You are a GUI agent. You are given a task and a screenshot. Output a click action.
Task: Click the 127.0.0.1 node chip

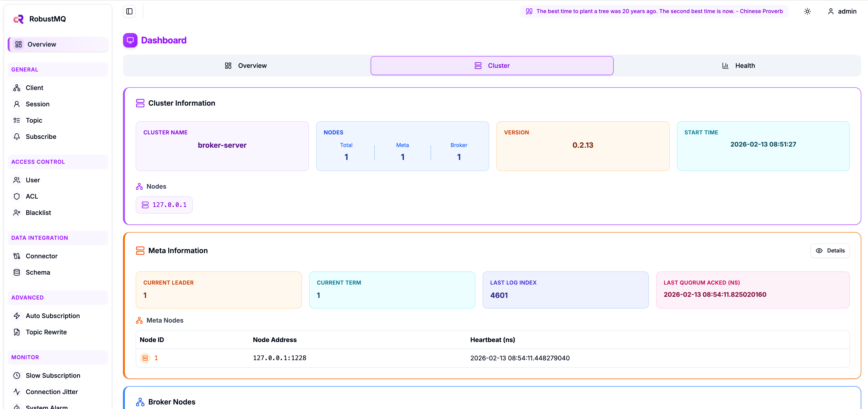[x=164, y=205]
